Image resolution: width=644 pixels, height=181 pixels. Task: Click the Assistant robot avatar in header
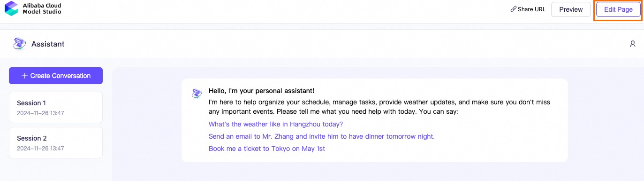19,44
